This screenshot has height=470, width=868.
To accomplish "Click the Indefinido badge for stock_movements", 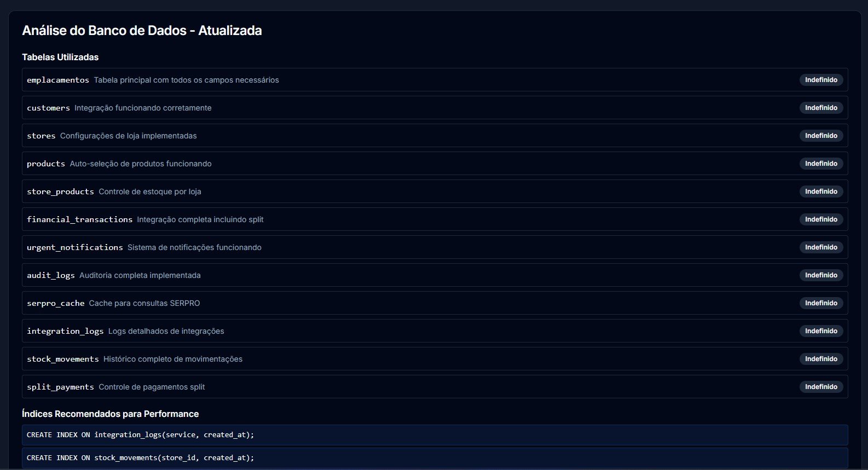I will 821,359.
